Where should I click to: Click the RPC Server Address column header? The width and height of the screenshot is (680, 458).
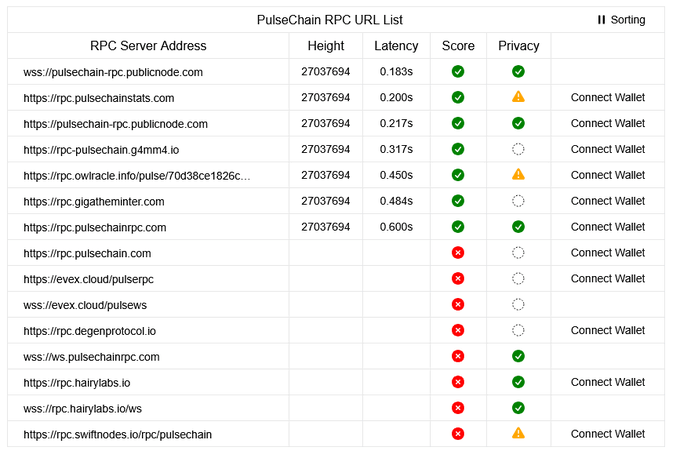pos(148,46)
